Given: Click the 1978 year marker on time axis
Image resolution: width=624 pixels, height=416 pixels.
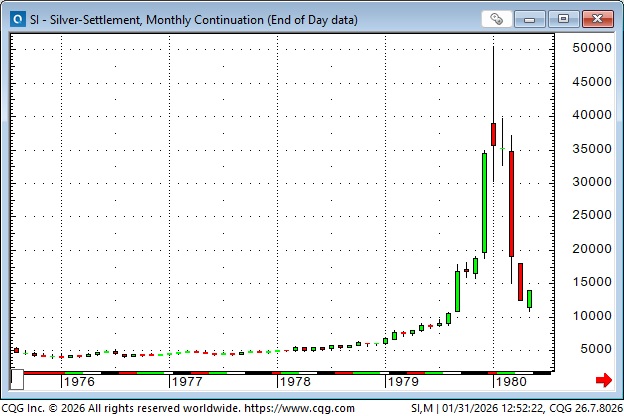Looking at the screenshot, I should (294, 381).
